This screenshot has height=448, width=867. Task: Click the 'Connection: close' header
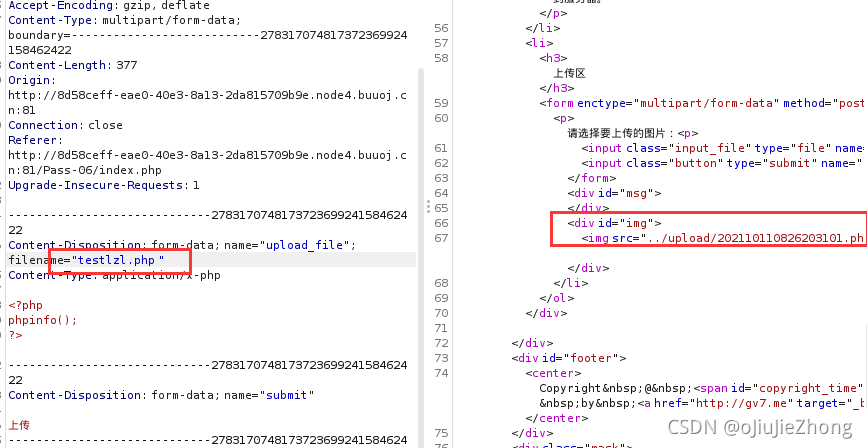click(65, 125)
